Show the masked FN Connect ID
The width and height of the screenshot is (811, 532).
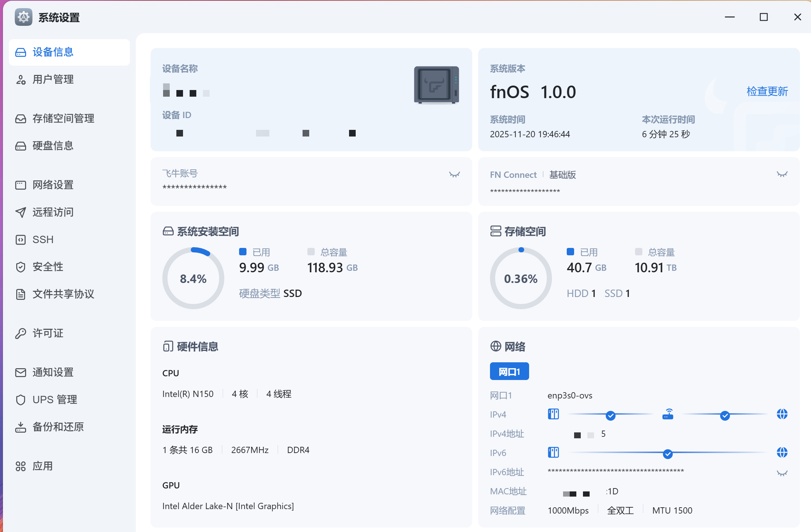(x=782, y=174)
